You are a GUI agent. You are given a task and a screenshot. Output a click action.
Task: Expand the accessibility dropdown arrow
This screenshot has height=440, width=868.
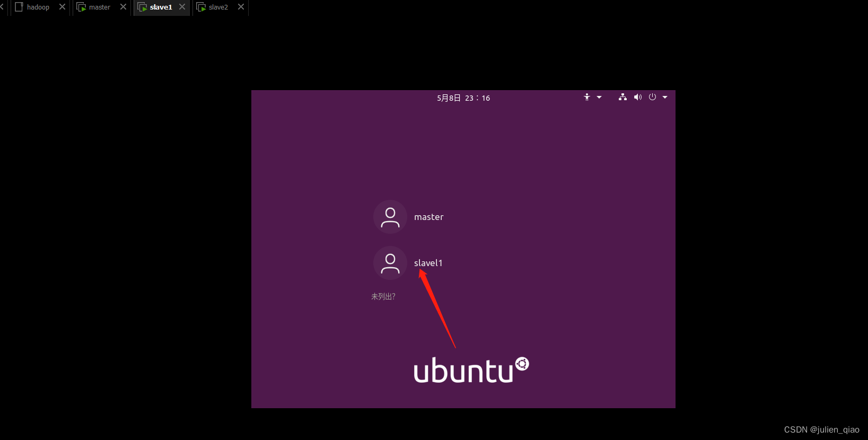coord(599,97)
